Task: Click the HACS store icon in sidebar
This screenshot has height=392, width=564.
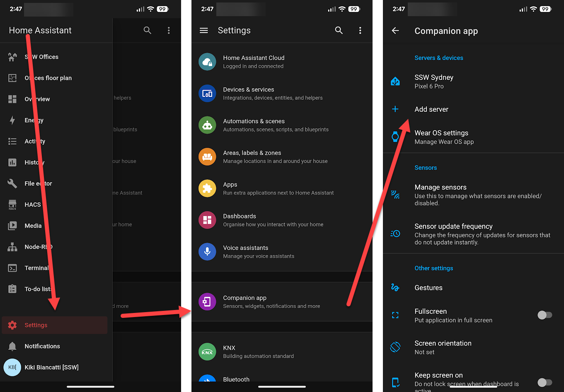Action: pyautogui.click(x=12, y=204)
